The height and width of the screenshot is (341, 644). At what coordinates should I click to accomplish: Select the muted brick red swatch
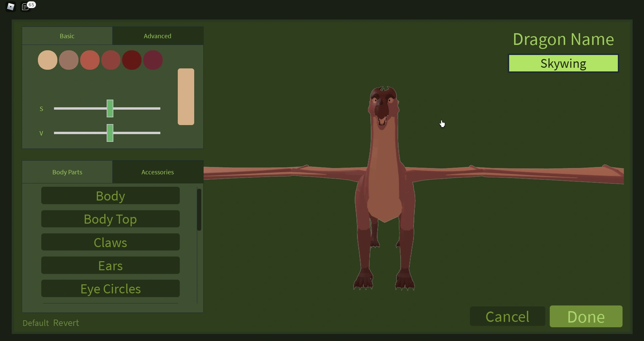(111, 60)
